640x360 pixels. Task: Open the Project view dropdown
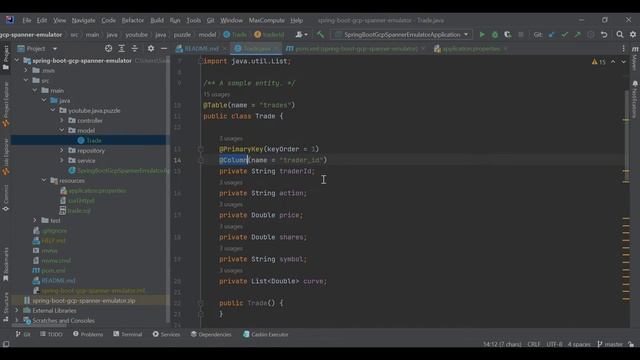point(37,49)
